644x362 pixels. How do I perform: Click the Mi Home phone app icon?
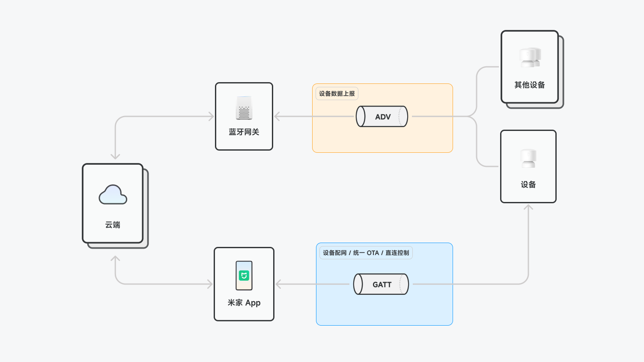pyautogui.click(x=244, y=276)
